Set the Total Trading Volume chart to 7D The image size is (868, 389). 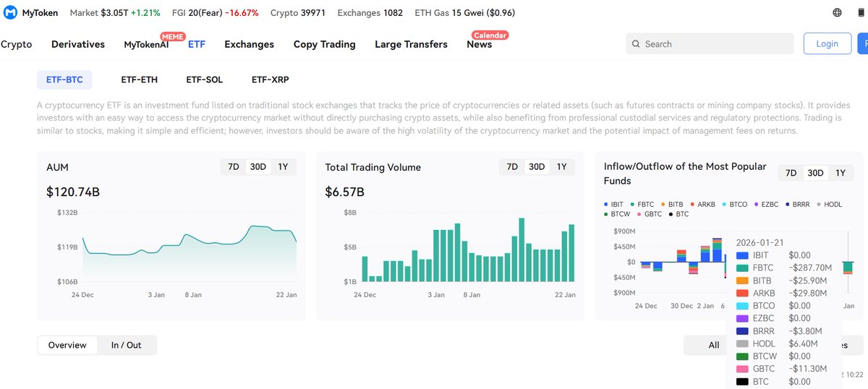(512, 167)
